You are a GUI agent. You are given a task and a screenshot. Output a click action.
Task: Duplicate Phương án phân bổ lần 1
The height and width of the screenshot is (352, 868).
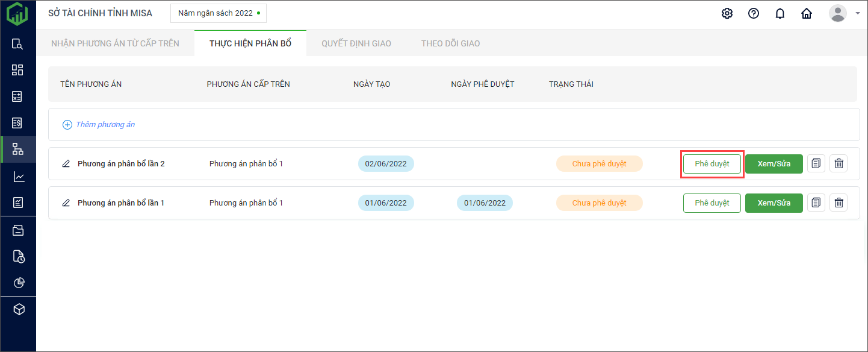coord(816,203)
